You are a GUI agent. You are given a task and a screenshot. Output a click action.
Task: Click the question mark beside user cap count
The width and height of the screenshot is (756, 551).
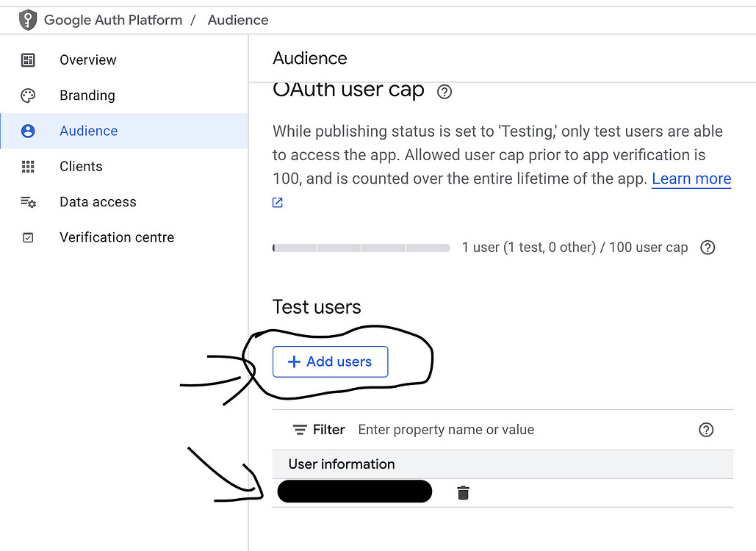pos(708,248)
